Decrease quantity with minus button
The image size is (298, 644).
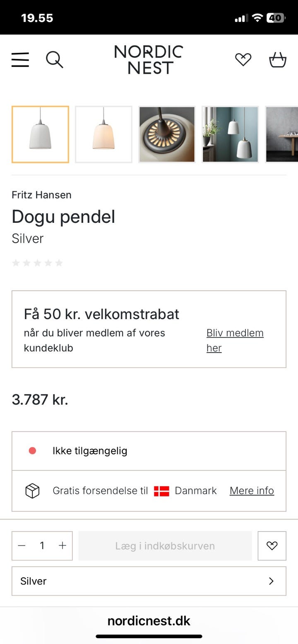22,546
